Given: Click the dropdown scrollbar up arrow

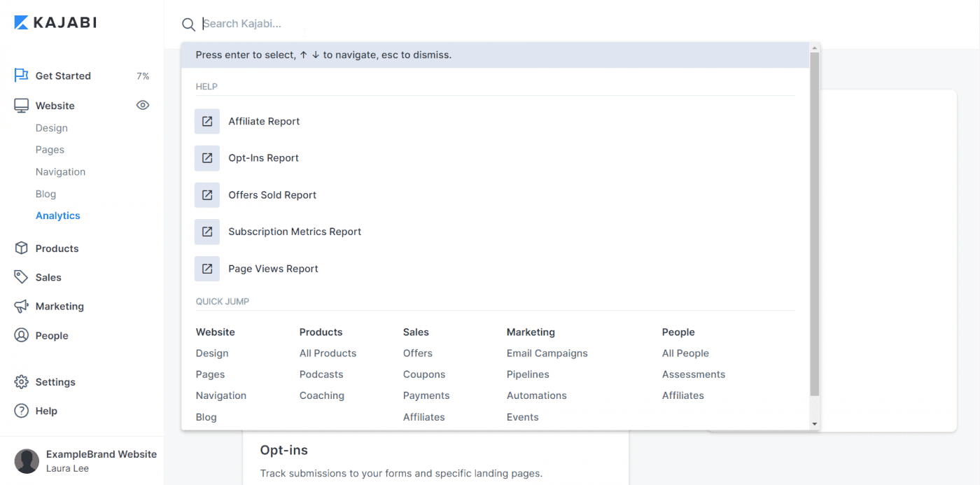Looking at the screenshot, I should tap(814, 48).
